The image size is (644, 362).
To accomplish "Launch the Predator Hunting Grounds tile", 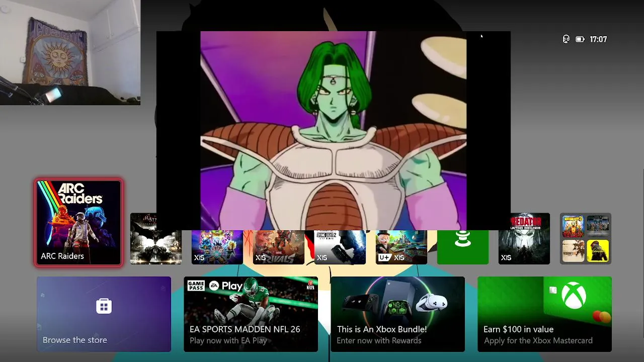I will pyautogui.click(x=524, y=239).
